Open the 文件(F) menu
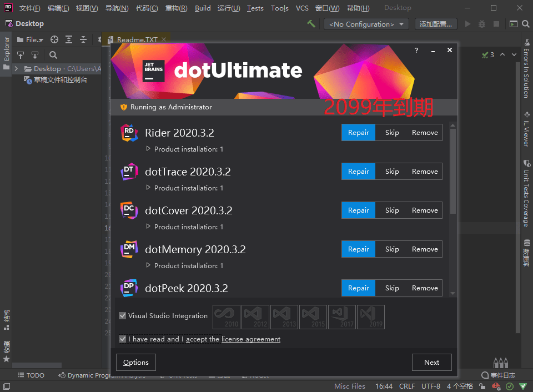Viewport: 533px width, 392px height. tap(29, 8)
